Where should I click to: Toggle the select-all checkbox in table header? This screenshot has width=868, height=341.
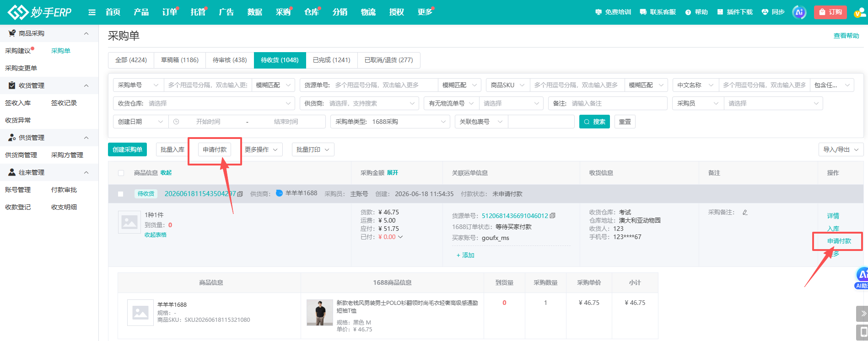coord(121,173)
